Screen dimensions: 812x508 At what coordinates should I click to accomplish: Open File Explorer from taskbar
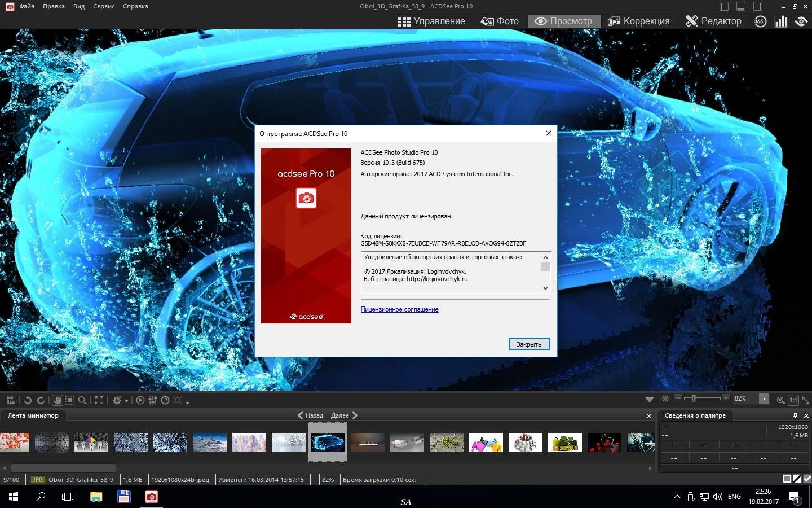click(x=96, y=497)
